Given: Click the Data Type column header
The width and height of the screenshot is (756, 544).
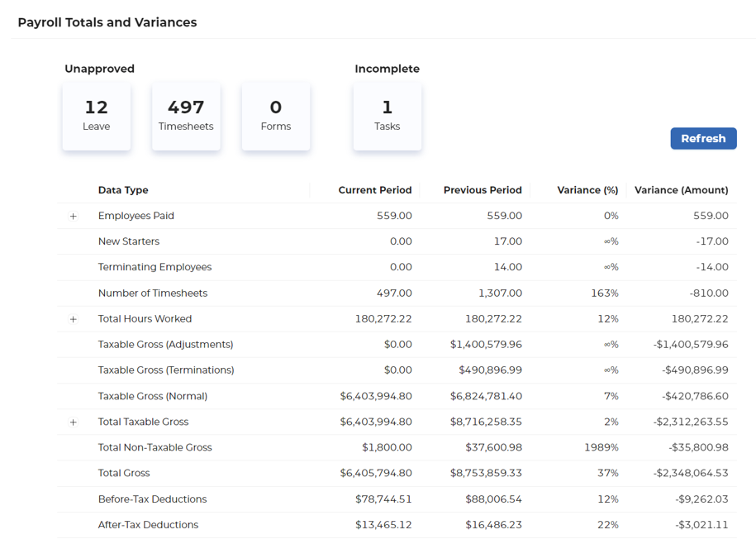Looking at the screenshot, I should pos(123,190).
